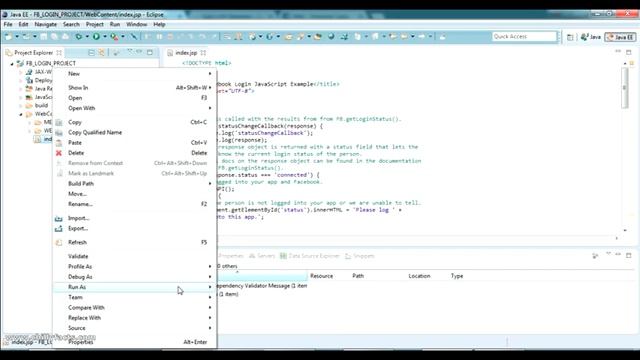The width and height of the screenshot is (640, 360).
Task: Minimize the Project Explorer view
Action: coord(140,52)
